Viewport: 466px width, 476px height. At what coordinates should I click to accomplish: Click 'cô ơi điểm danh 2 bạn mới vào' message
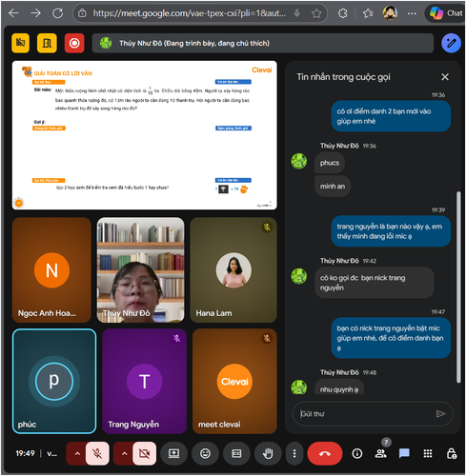[x=391, y=116]
